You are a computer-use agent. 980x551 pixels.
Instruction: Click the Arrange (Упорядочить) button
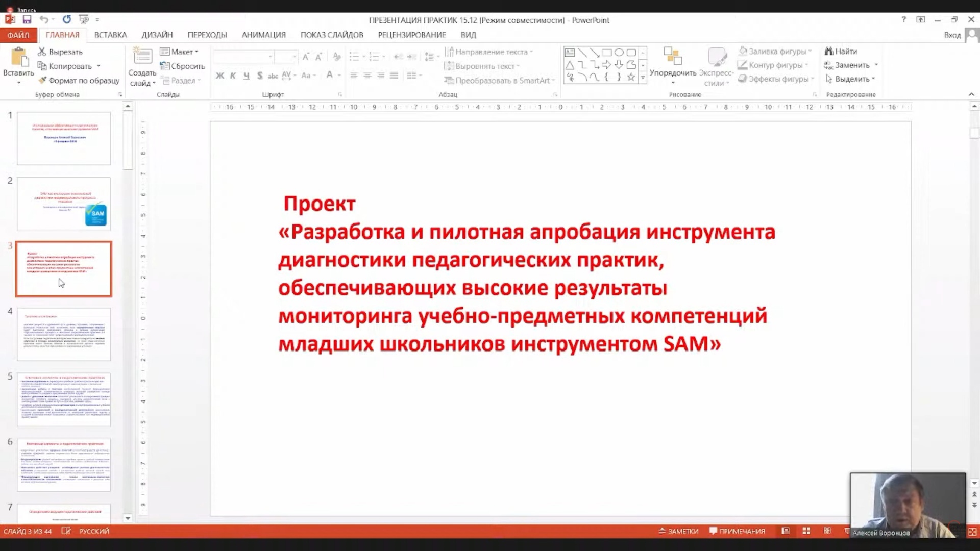[x=672, y=65]
